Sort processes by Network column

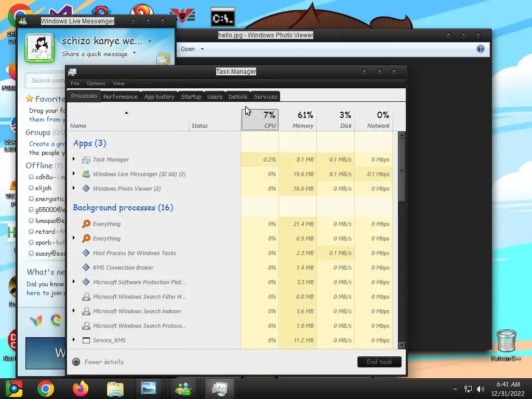pos(374,119)
